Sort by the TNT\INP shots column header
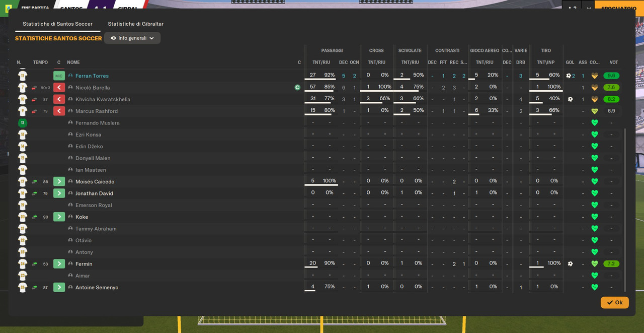This screenshot has width=644, height=333. click(x=545, y=62)
